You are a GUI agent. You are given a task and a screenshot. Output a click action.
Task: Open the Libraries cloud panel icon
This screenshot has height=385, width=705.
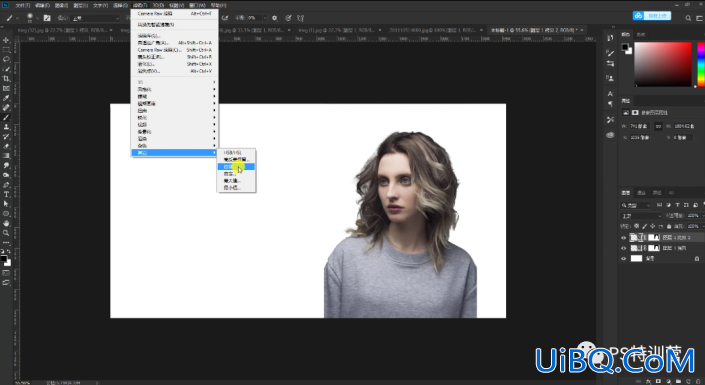[x=610, y=135]
